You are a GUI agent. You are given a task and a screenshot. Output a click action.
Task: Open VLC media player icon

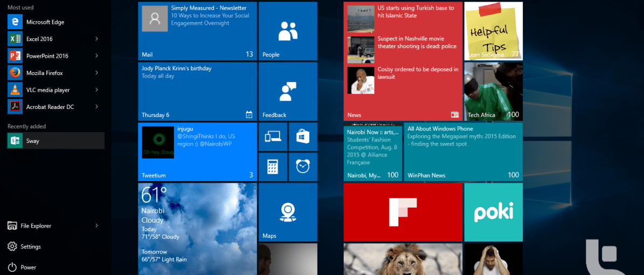tap(15, 90)
